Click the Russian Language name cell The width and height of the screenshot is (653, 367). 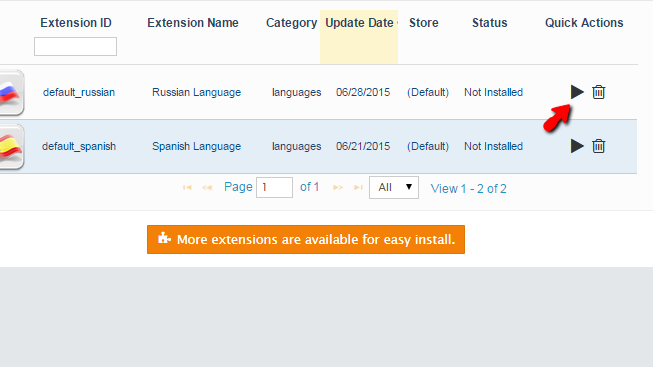196,92
